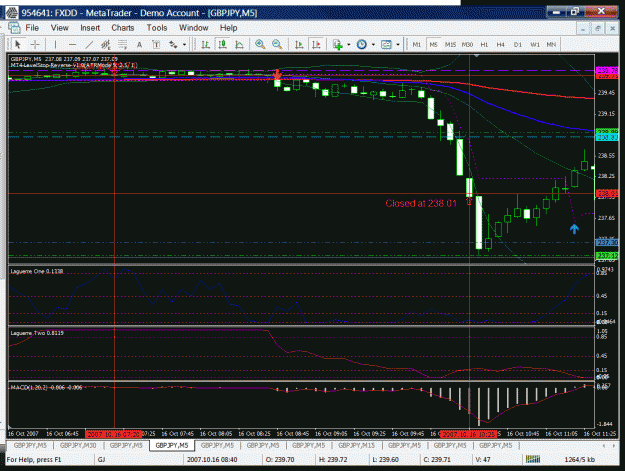Switch timeframe to H1
This screenshot has height=471, width=625.
484,45
